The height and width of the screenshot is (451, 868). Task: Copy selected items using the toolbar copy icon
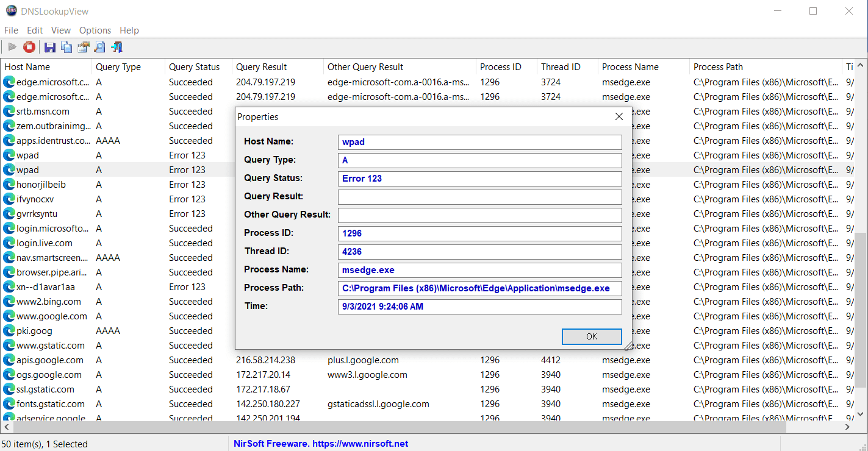[x=66, y=47]
